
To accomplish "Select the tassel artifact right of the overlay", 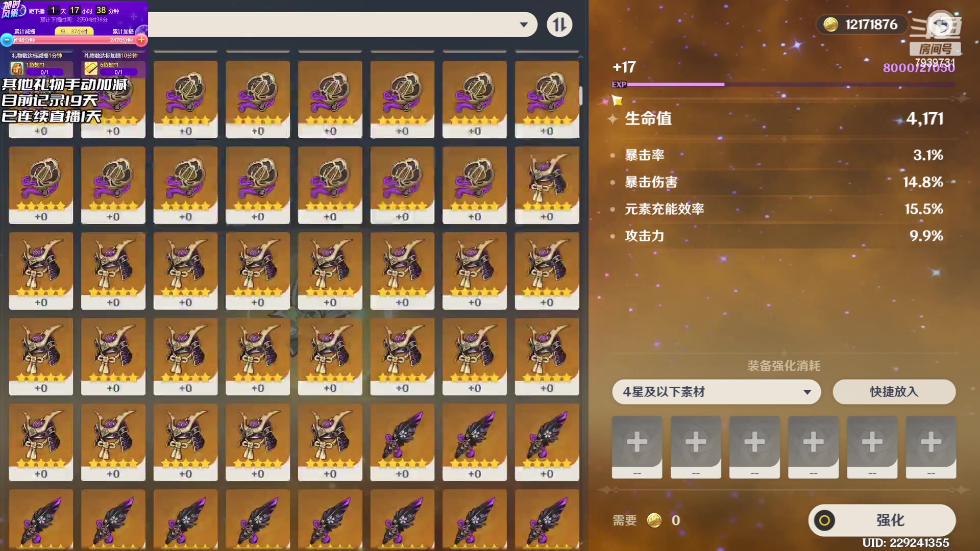I will click(185, 99).
